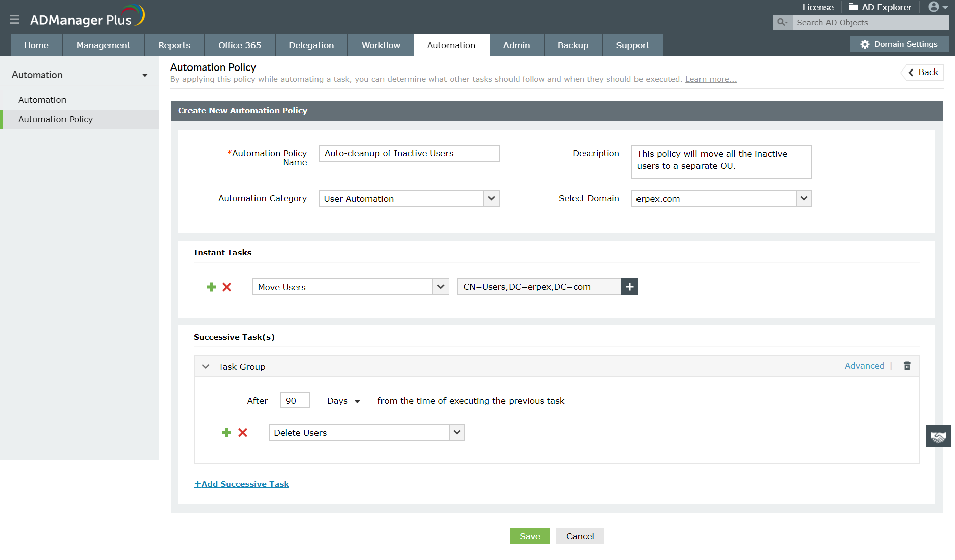The height and width of the screenshot is (560, 955).
Task: Expand the Automation Category dropdown
Action: 491,199
